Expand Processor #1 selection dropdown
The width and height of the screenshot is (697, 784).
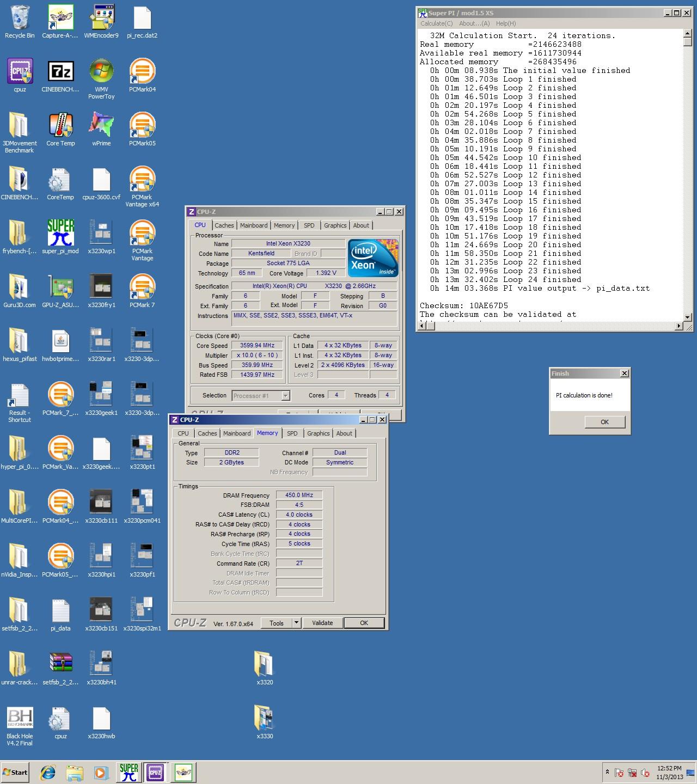[x=286, y=396]
